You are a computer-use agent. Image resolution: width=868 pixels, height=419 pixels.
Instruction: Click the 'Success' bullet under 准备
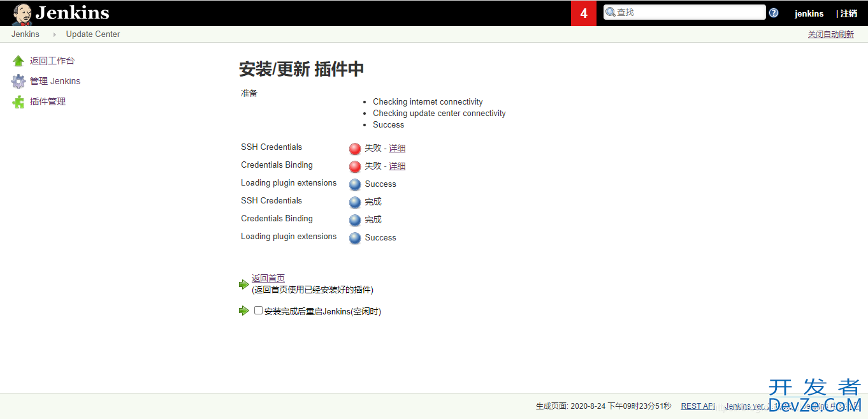388,125
